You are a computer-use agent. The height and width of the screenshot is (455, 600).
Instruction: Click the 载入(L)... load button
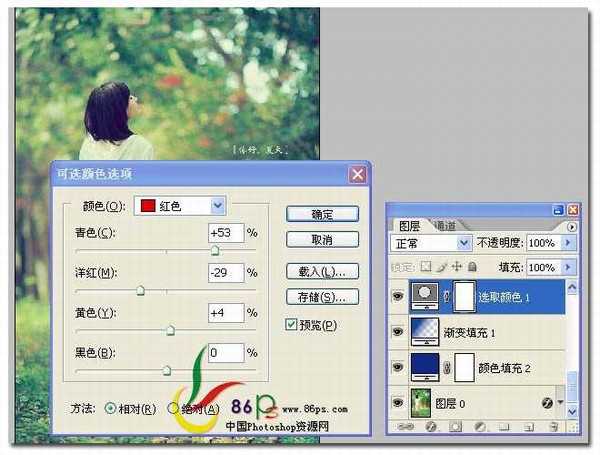point(321,271)
